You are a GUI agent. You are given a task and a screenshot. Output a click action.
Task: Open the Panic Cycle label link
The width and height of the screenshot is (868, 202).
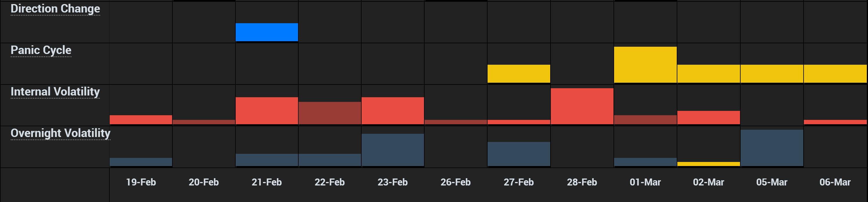point(41,50)
